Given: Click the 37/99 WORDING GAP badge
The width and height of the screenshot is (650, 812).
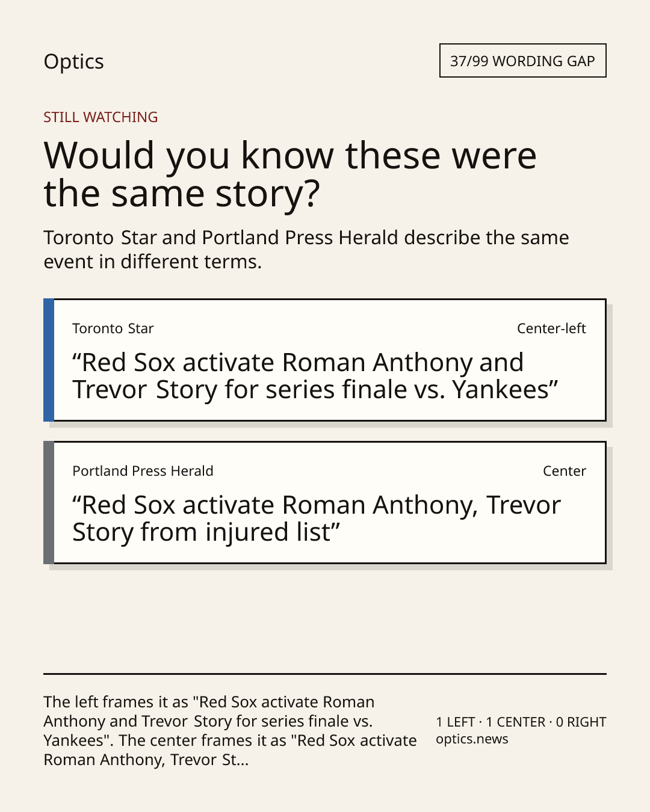Looking at the screenshot, I should 522,61.
